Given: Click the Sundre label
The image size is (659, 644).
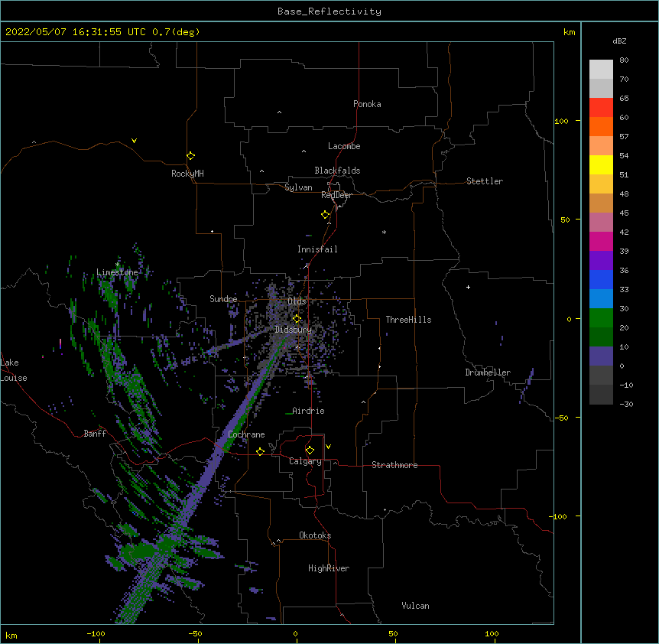Looking at the screenshot, I should click(223, 299).
